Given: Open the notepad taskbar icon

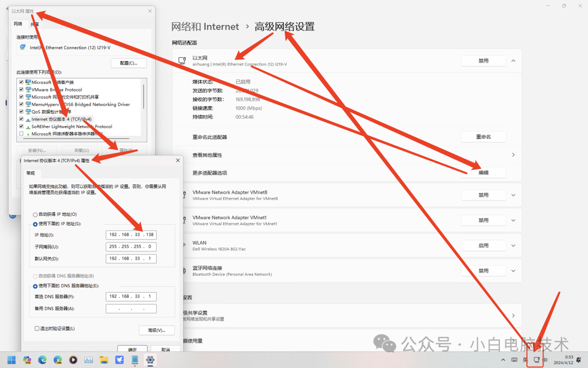Looking at the screenshot, I should 134,360.
